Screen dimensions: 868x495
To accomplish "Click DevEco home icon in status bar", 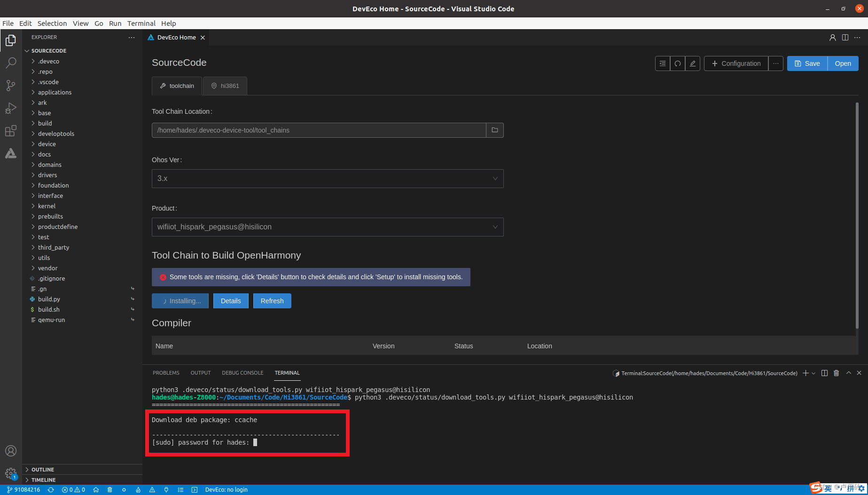I will [96, 490].
